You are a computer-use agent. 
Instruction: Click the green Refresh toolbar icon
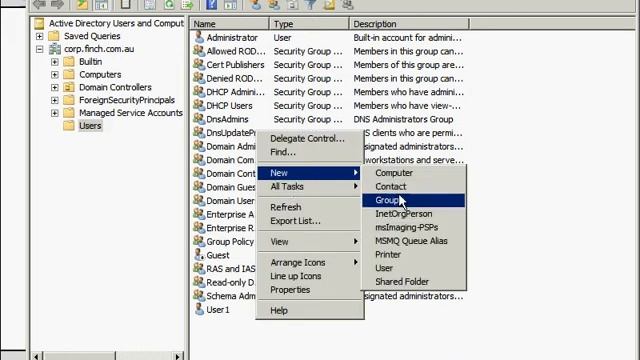pyautogui.click(x=169, y=4)
